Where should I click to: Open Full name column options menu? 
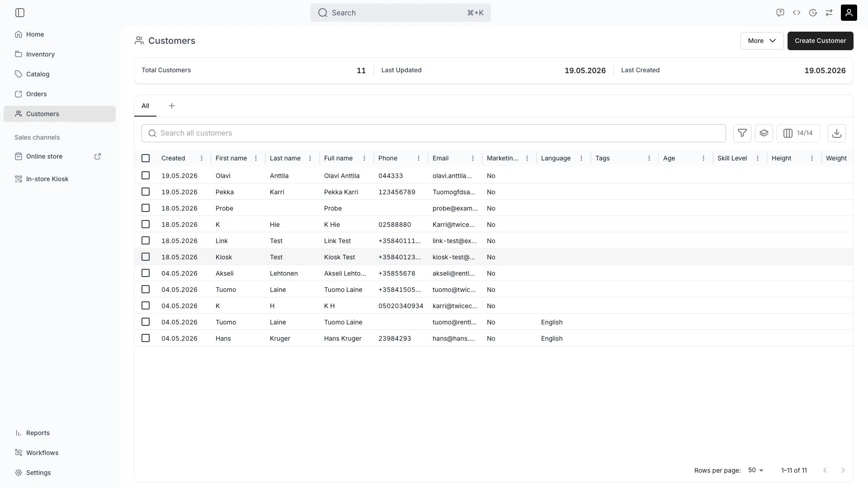pos(364,158)
